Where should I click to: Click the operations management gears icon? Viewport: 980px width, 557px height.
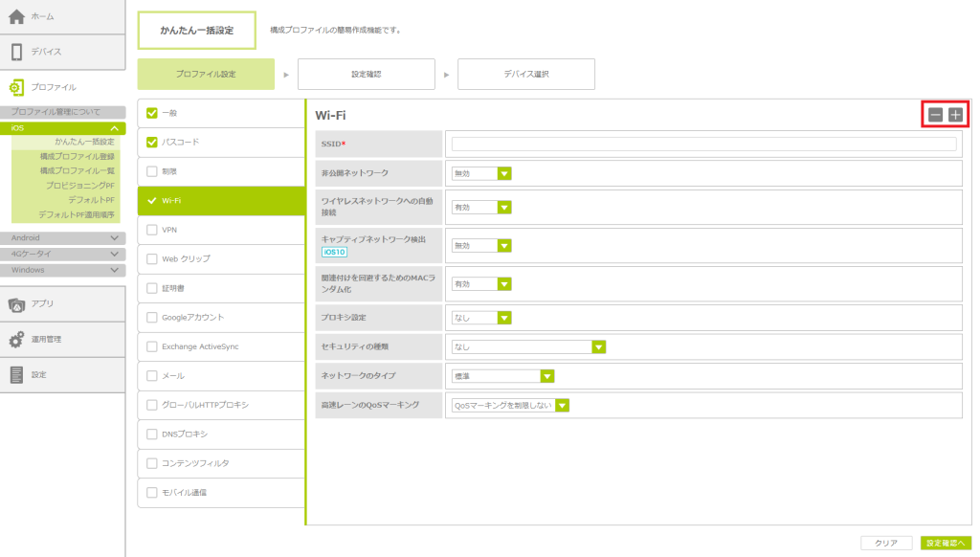[16, 339]
